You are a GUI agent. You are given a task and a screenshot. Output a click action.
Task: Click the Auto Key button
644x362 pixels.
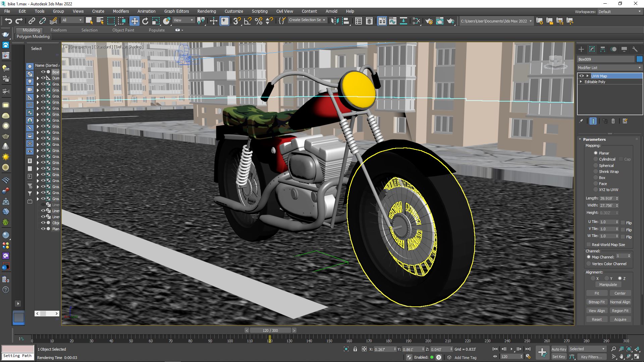(559, 349)
